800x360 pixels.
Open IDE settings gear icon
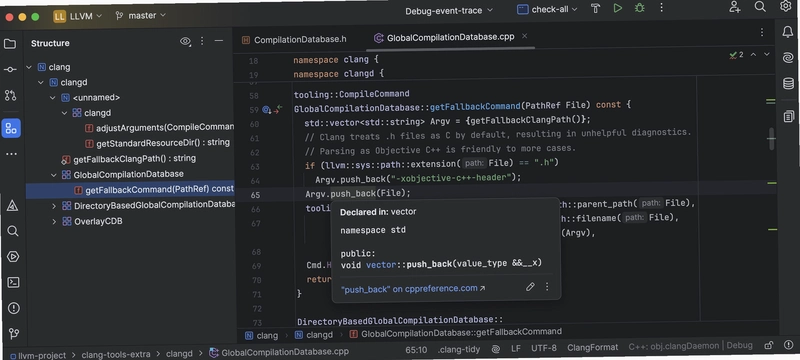(x=785, y=6)
